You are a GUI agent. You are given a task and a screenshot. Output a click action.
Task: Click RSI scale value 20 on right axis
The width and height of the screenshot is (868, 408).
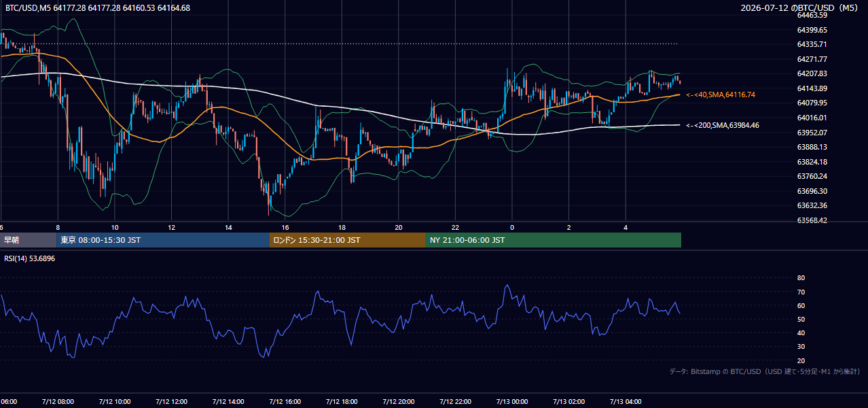(801, 360)
